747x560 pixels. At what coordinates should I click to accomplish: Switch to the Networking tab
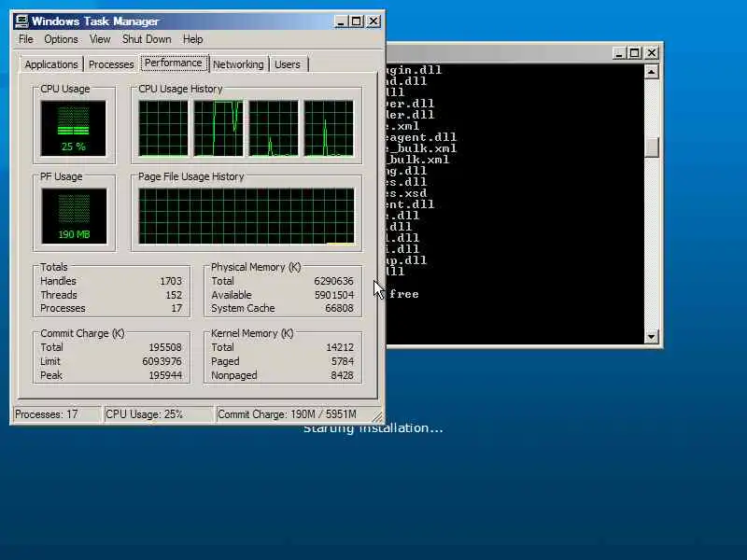(x=238, y=64)
